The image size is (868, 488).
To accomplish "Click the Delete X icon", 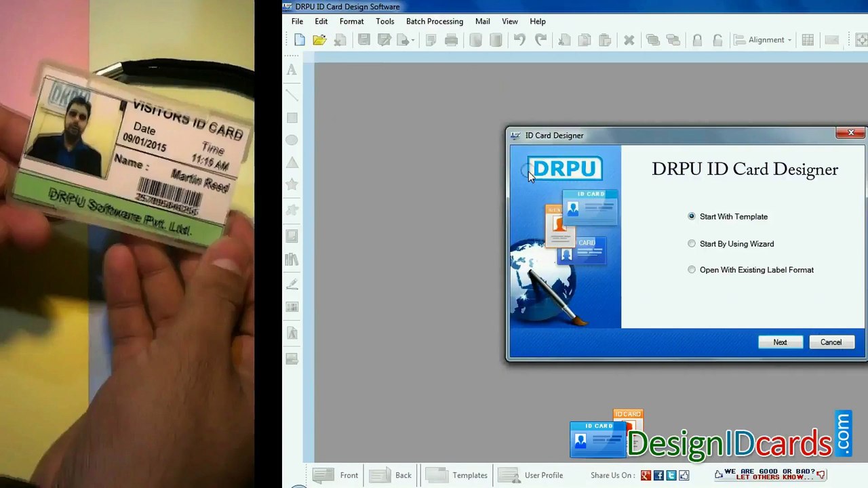I will (629, 40).
